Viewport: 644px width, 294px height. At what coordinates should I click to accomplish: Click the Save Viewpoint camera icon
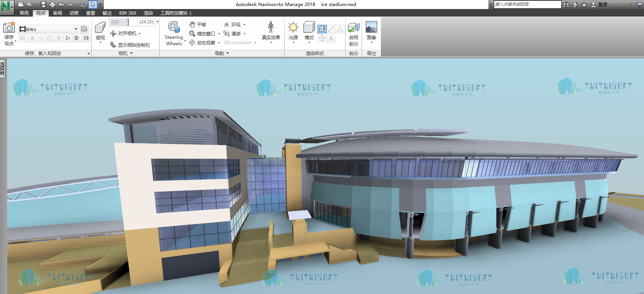[9, 28]
